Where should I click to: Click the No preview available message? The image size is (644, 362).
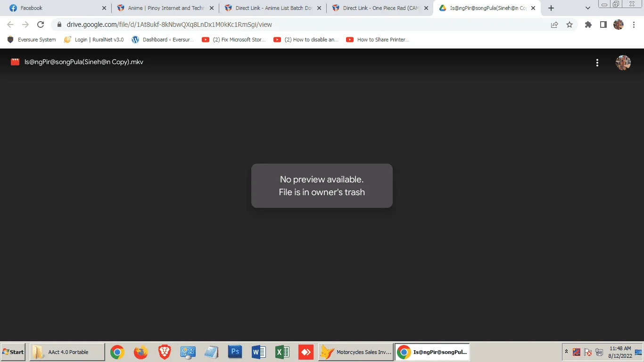(x=322, y=186)
